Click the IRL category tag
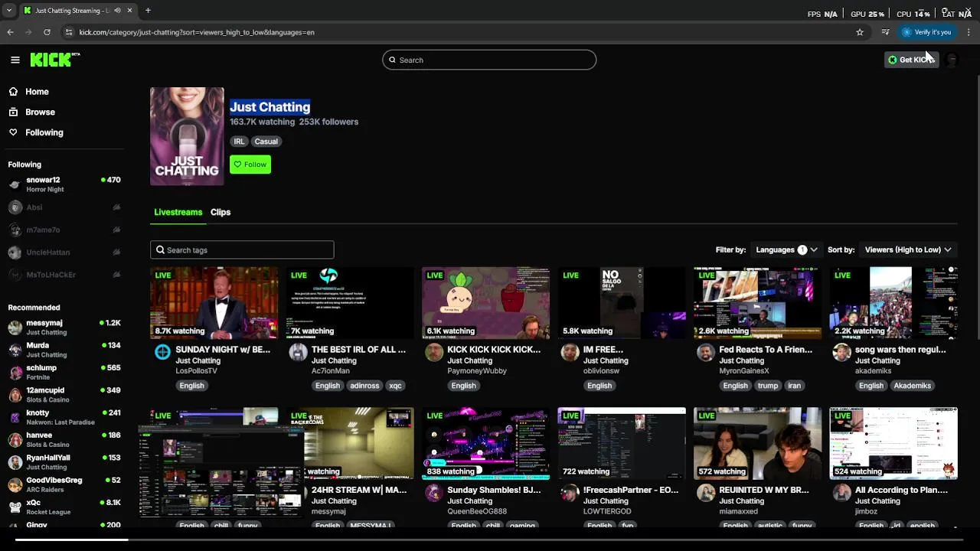The image size is (980, 551). pyautogui.click(x=240, y=142)
